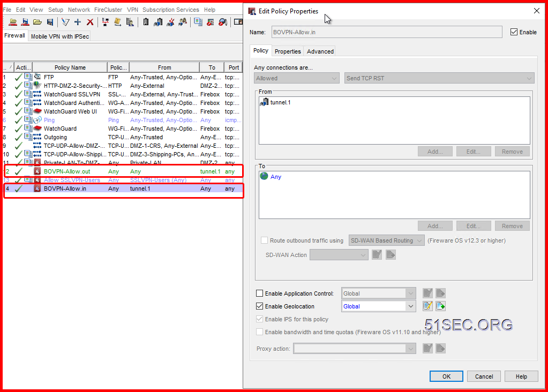This screenshot has height=392, width=548.
Task: Click the red-barred disk Save to Firebox icon
Action: click(x=25, y=22)
